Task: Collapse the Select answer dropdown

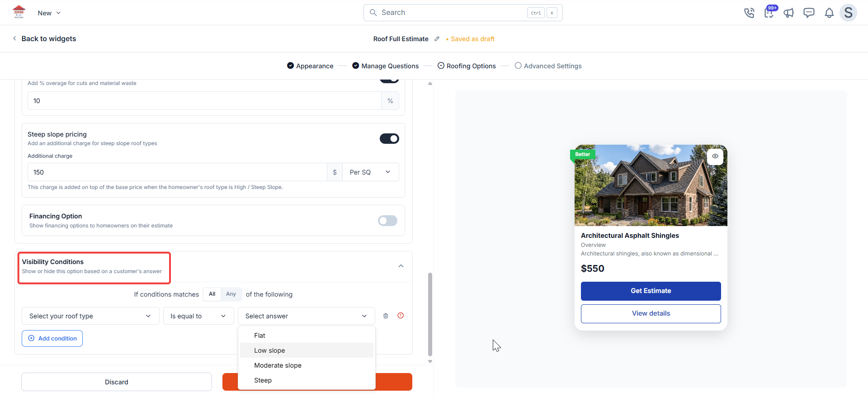Action: coord(306,316)
